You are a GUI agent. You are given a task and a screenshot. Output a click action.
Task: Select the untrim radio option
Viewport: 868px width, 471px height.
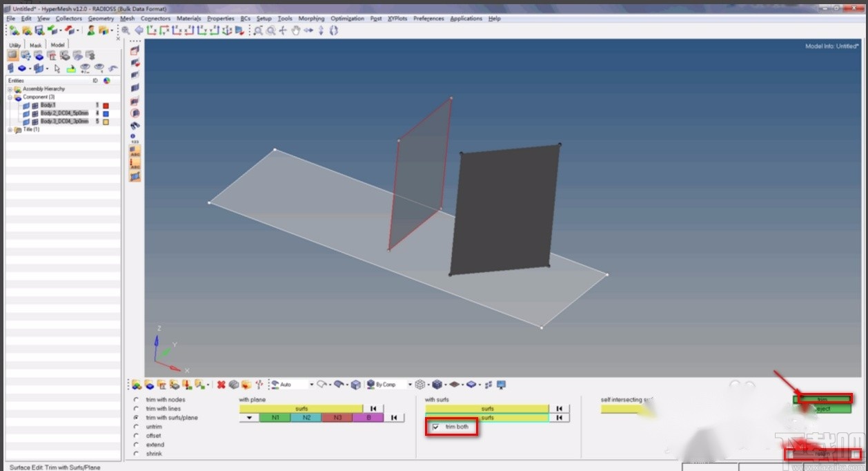137,427
